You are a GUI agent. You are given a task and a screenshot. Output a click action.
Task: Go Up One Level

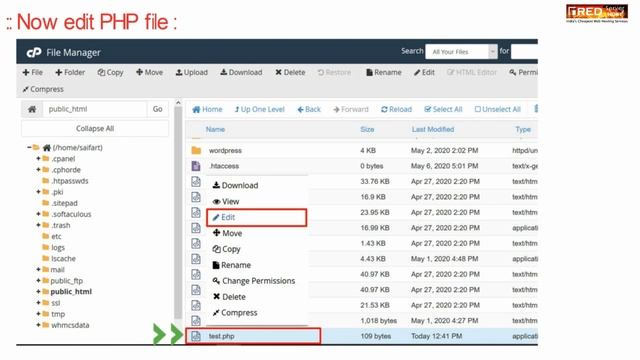260,109
